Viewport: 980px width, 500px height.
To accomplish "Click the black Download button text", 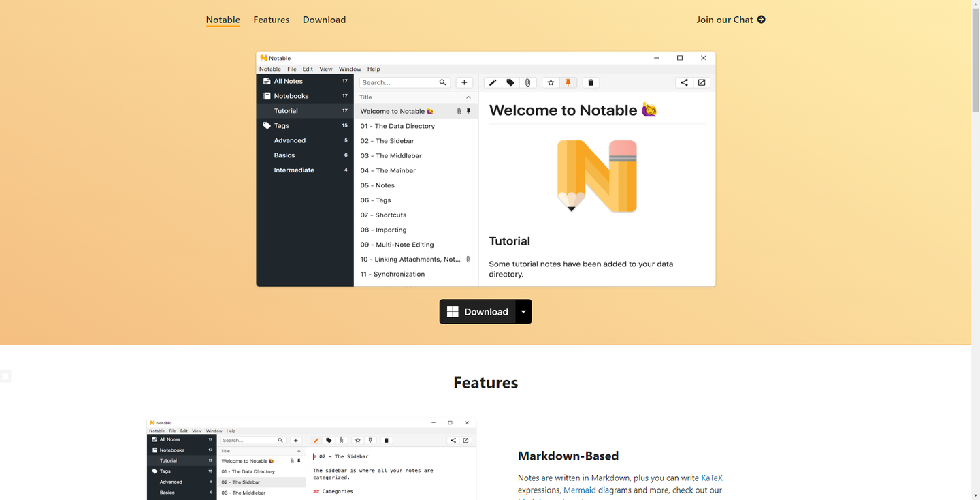I will pyautogui.click(x=486, y=312).
